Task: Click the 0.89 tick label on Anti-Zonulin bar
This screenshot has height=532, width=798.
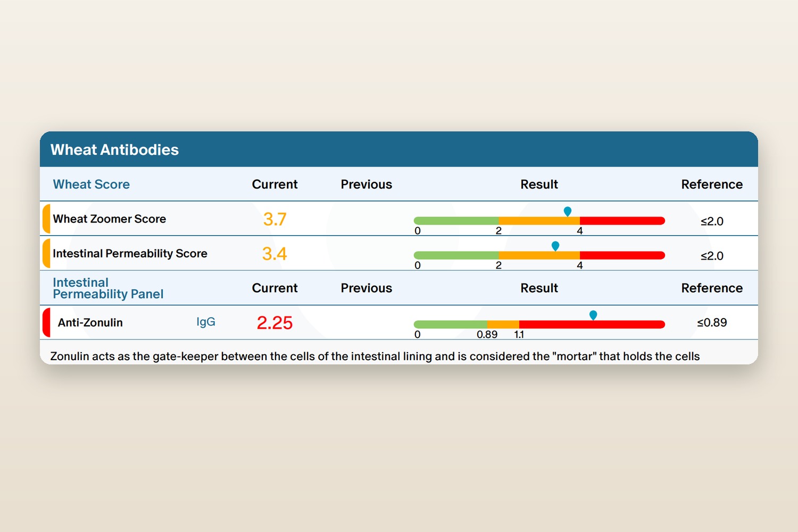Action: (x=487, y=335)
